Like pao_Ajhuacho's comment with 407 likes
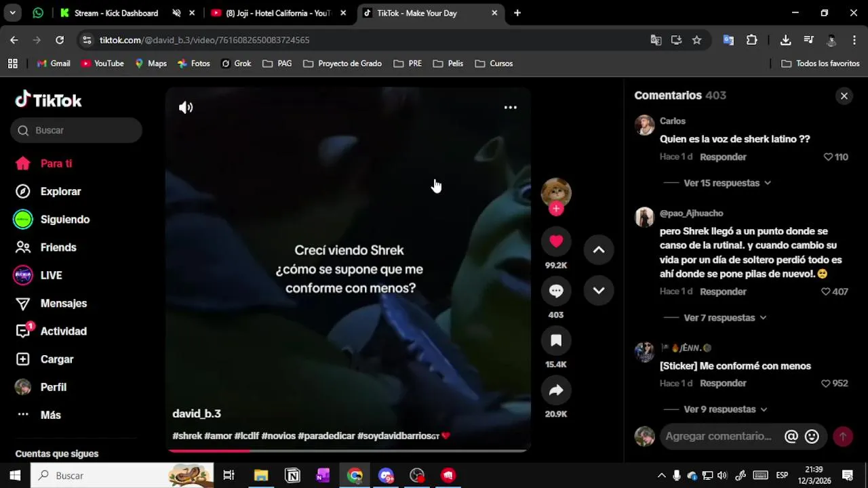868x488 pixels. point(825,291)
